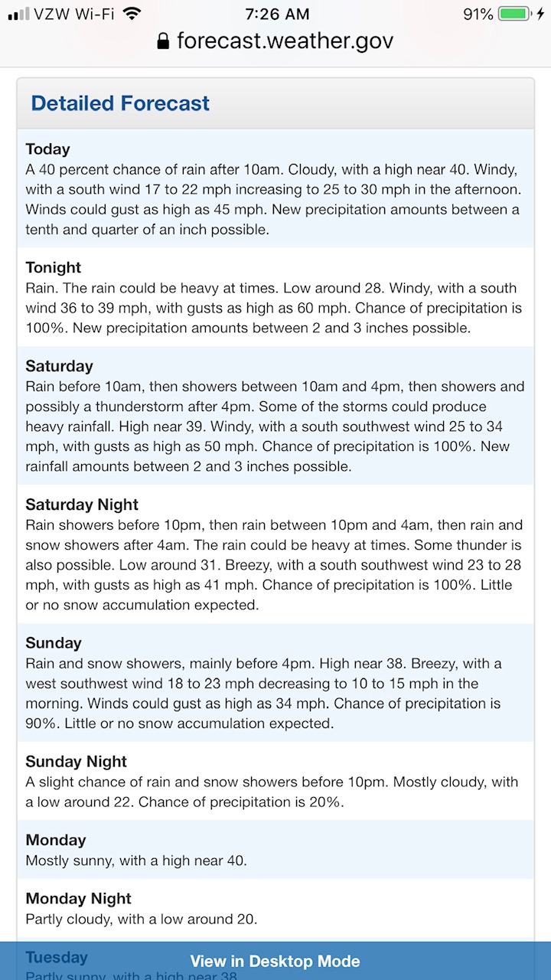The height and width of the screenshot is (980, 551).
Task: Select the Tonight forecast heading
Action: pyautogui.click(x=53, y=267)
